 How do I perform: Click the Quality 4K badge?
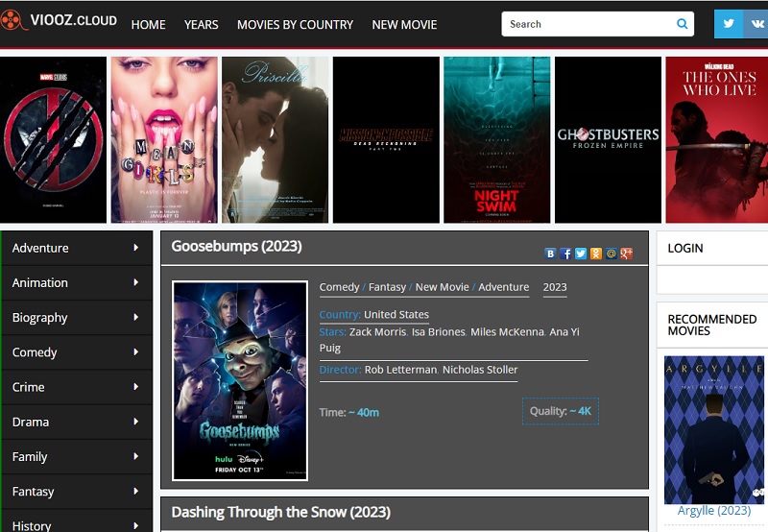[x=561, y=411]
